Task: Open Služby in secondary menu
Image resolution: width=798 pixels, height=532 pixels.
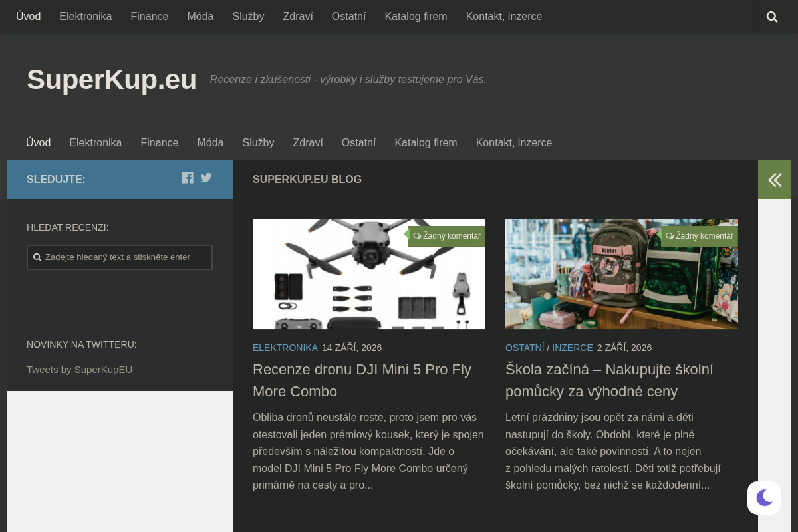Action: coord(258,143)
